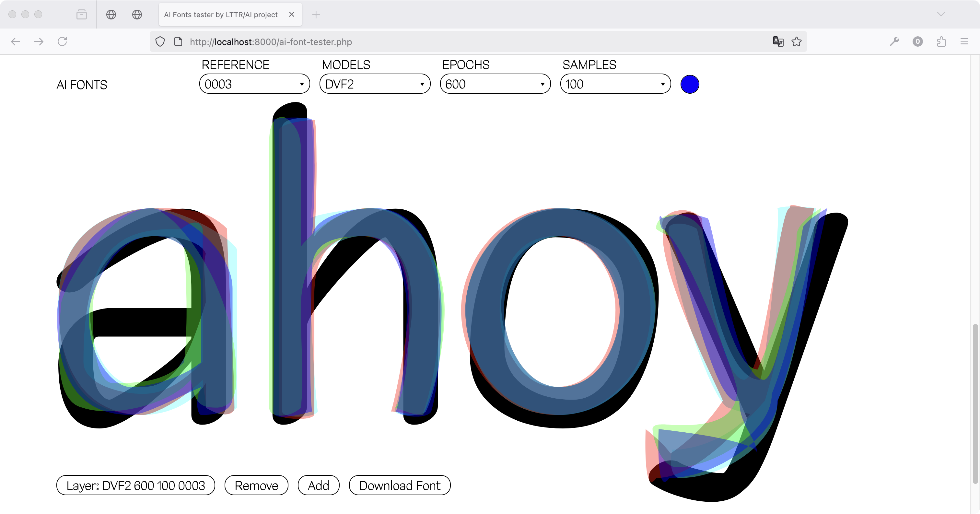
Task: Click the page info document icon
Action: [x=178, y=41]
